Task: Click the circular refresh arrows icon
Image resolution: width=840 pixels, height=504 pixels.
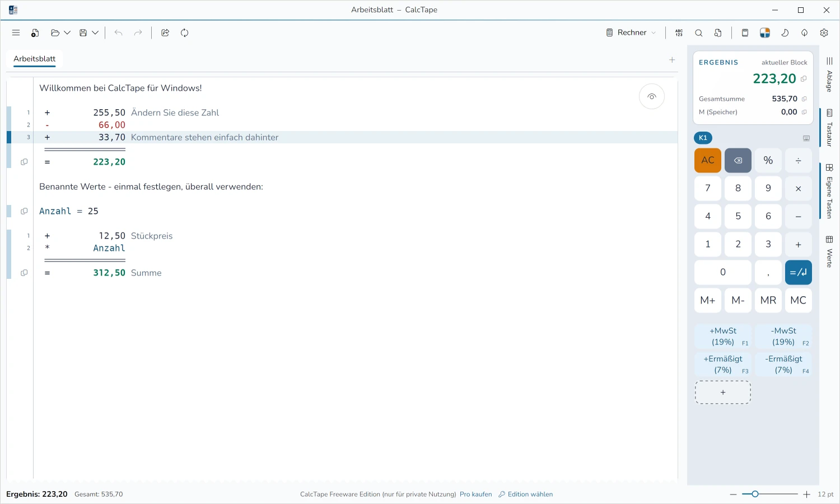Action: pos(184,33)
